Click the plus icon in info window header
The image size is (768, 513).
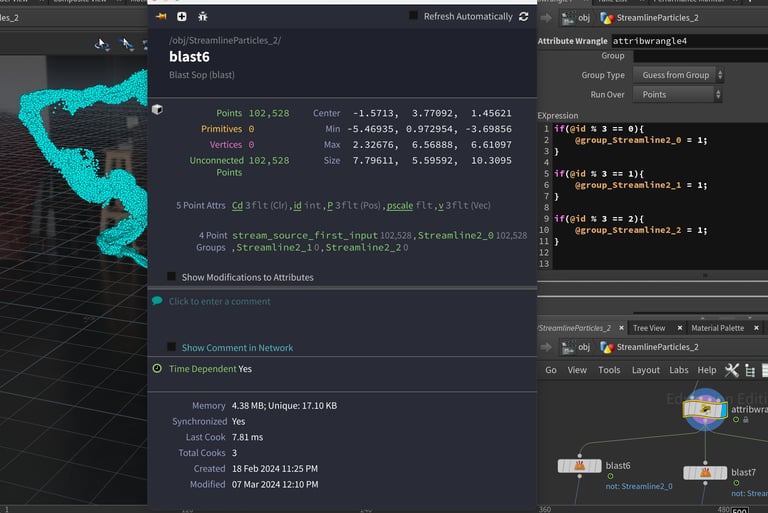click(x=182, y=17)
